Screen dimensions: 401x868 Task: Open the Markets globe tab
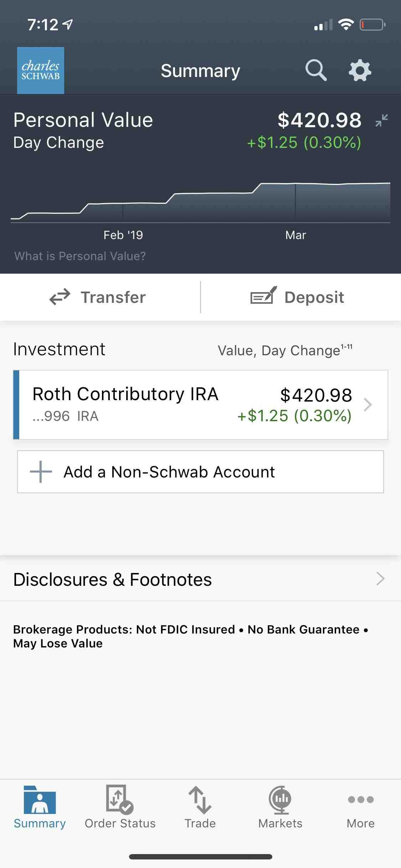coord(280,807)
